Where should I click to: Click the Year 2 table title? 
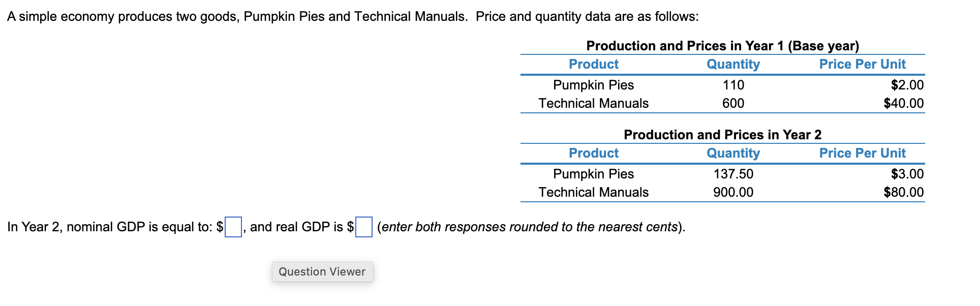tap(722, 135)
